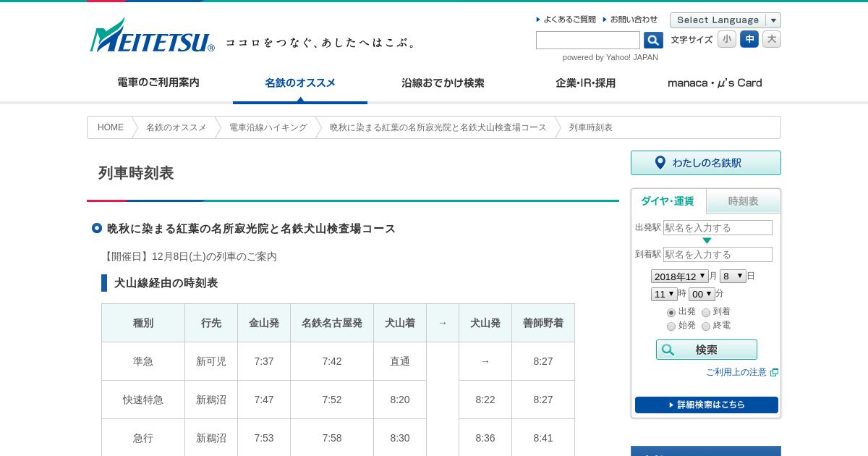Select medium font size 中
The image size is (868, 456).
(749, 39)
